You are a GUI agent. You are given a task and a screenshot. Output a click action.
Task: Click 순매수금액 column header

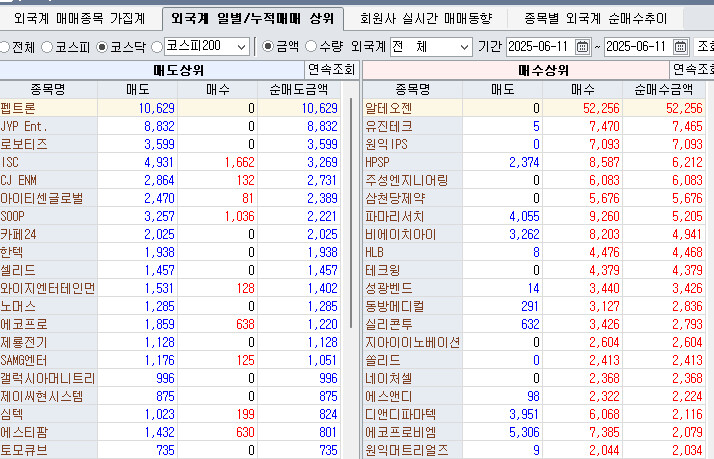coord(663,90)
